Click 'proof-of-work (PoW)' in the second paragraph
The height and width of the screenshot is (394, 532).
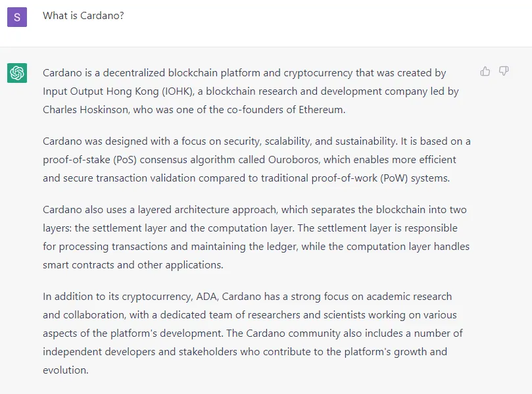(x=360, y=178)
